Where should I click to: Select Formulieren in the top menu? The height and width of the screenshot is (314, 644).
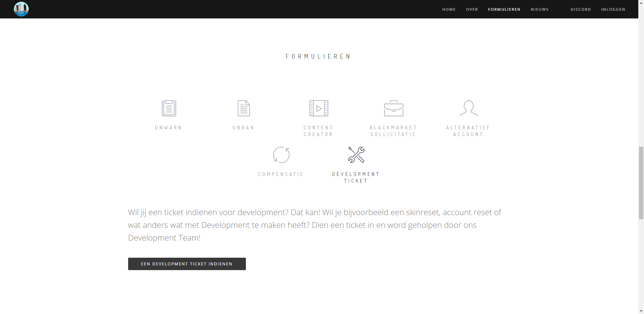click(x=504, y=9)
